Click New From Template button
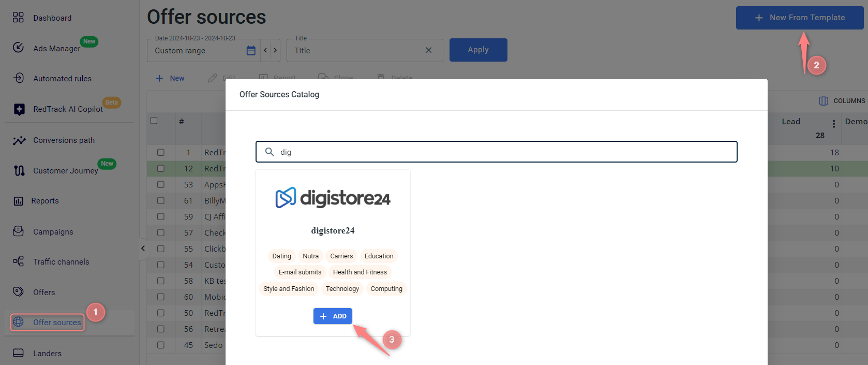The height and width of the screenshot is (365, 868). pyautogui.click(x=800, y=18)
